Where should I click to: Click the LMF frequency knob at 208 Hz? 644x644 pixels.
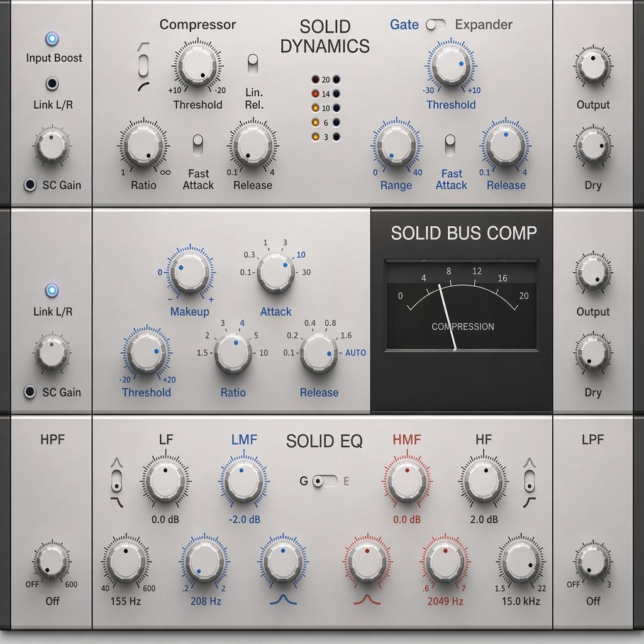point(204,562)
